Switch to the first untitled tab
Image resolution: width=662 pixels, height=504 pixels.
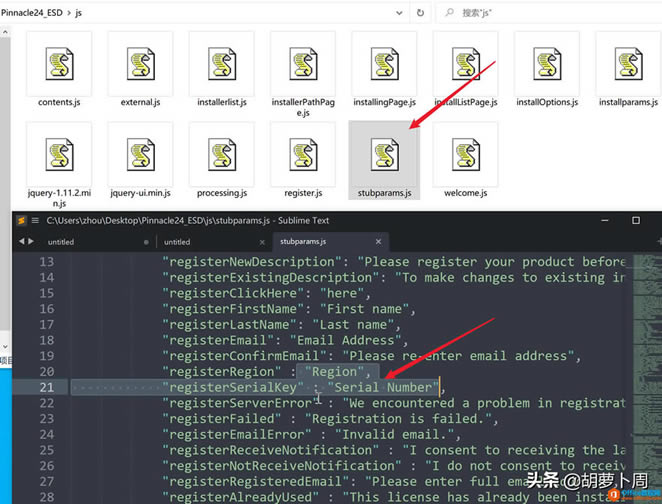[61, 242]
